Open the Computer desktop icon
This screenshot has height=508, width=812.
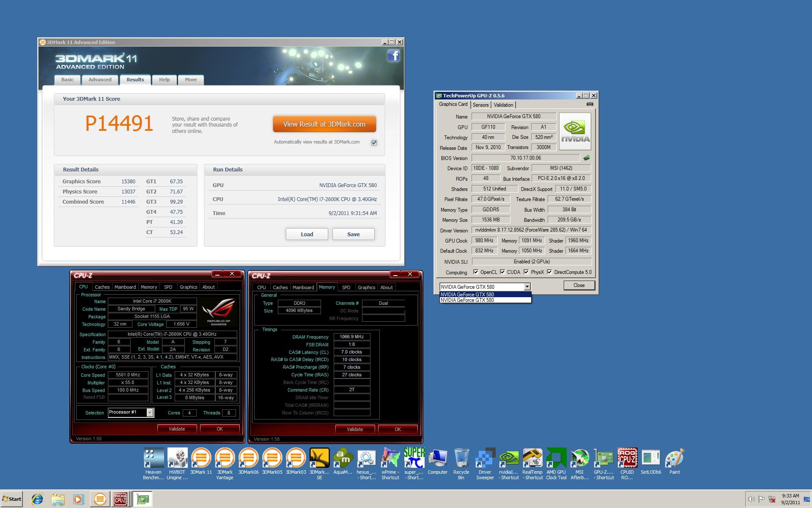click(x=437, y=461)
